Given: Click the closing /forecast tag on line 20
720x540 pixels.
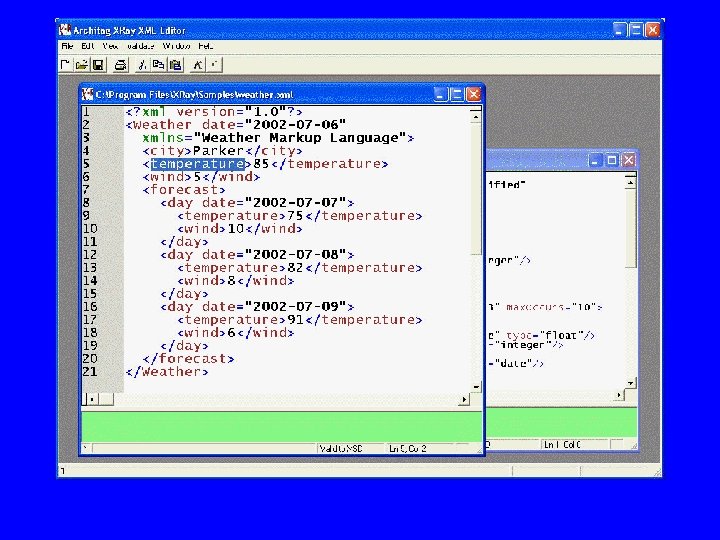Looking at the screenshot, I should 189,359.
